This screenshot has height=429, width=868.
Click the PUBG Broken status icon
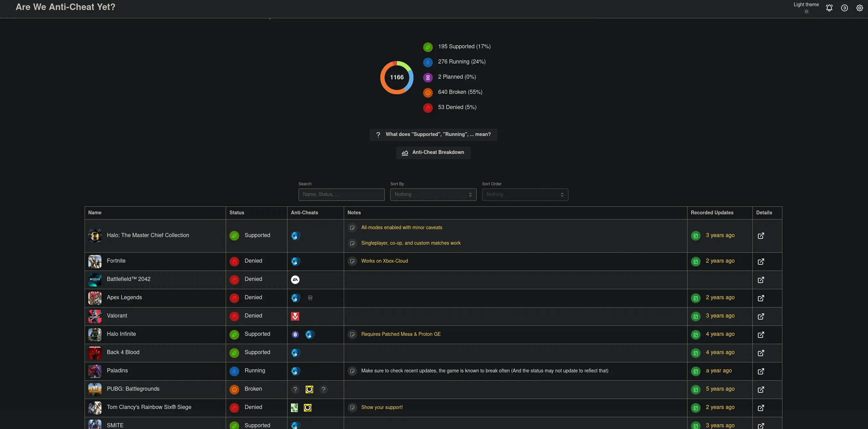pyautogui.click(x=234, y=390)
